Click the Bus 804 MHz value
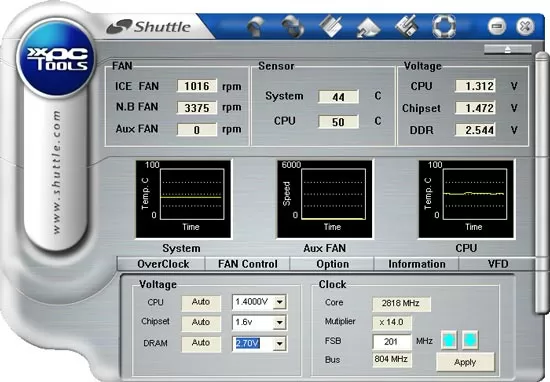 pyautogui.click(x=392, y=360)
